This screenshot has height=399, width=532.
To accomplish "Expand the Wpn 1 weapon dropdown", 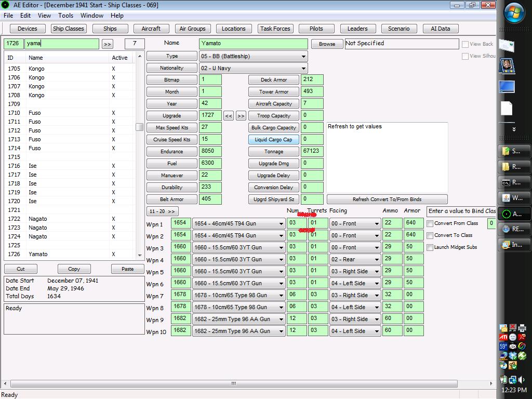I will click(239, 223).
